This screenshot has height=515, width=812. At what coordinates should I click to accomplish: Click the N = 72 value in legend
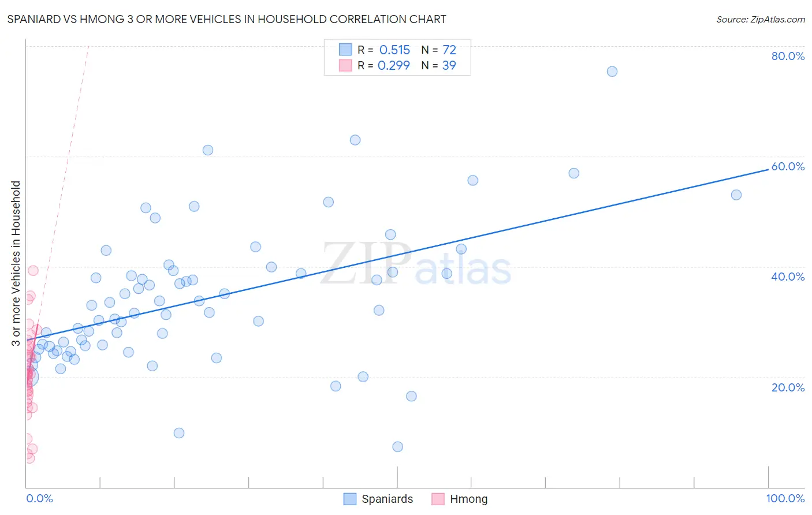438,50
